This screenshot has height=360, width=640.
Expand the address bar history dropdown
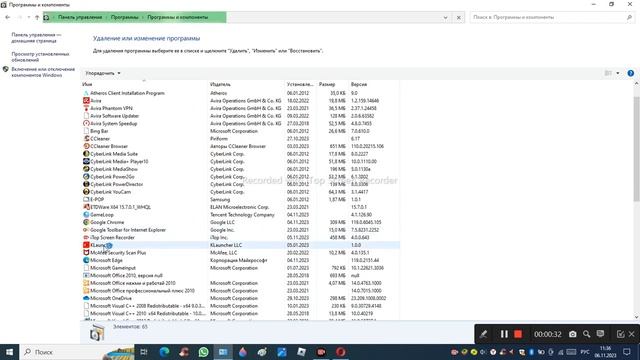(445, 18)
